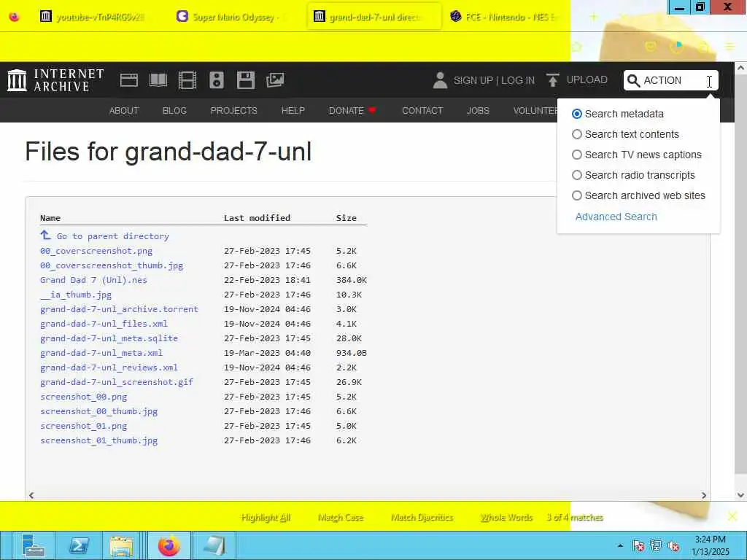Open grand-dad-7-unl_screenshot.gif link

(117, 382)
